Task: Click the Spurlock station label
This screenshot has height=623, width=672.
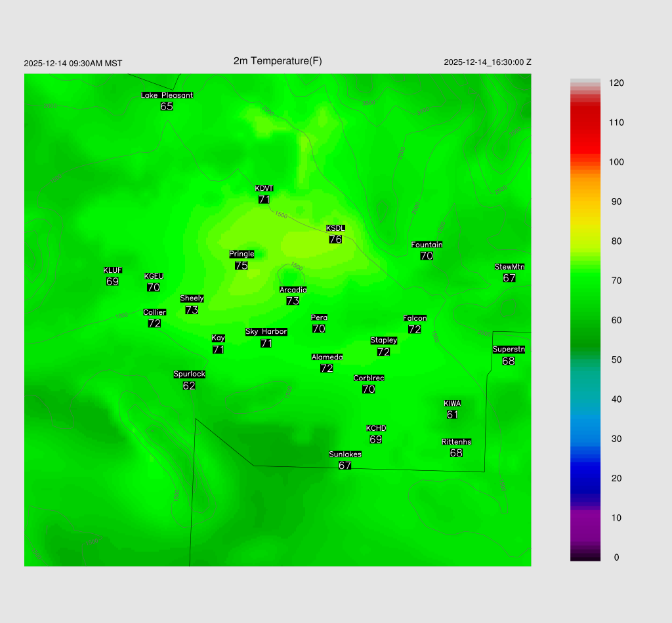Action: point(189,374)
